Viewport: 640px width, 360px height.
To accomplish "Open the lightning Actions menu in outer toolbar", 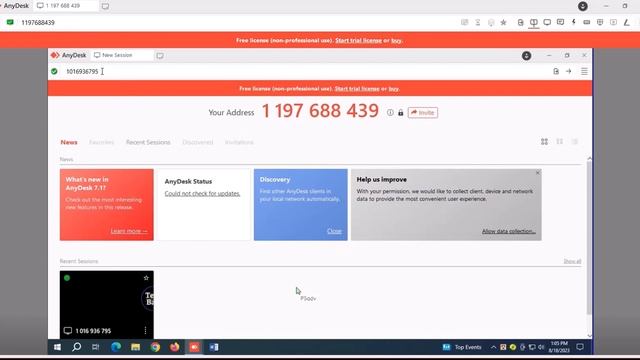I will coord(573,22).
